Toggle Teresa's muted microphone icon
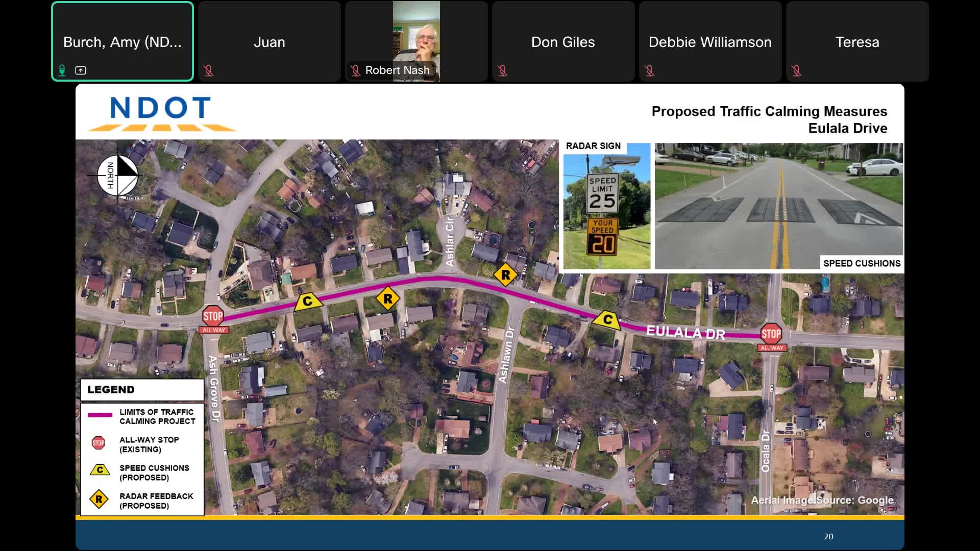 click(797, 70)
